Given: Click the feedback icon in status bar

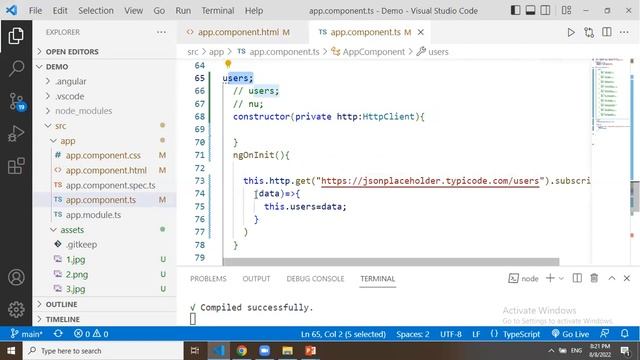Looking at the screenshot, I should click(604, 334).
